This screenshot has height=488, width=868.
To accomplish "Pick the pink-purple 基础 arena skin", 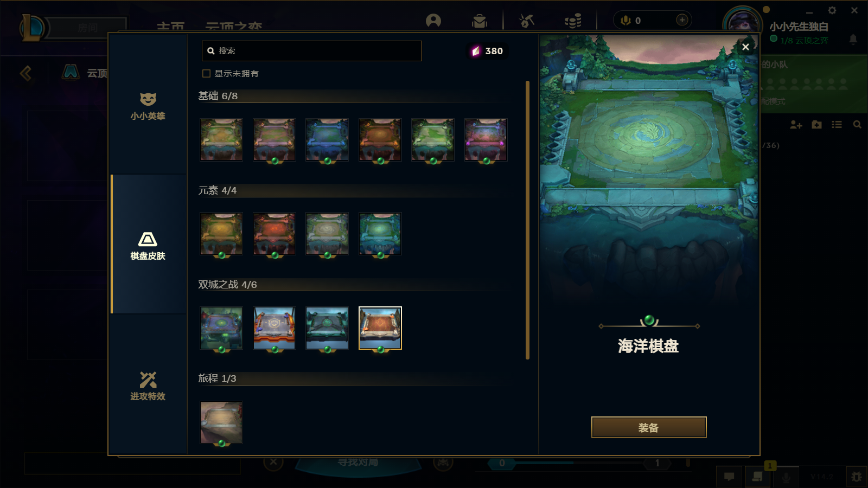I will [486, 140].
